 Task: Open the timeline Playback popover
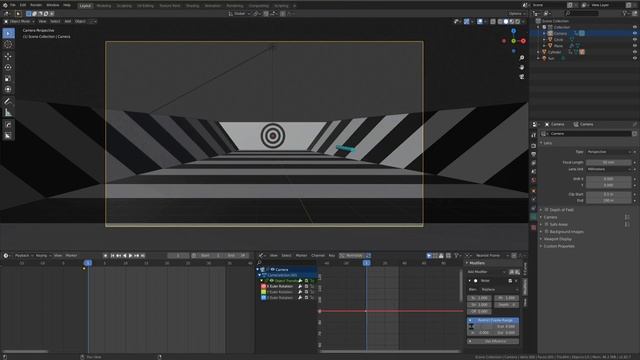[x=23, y=256]
